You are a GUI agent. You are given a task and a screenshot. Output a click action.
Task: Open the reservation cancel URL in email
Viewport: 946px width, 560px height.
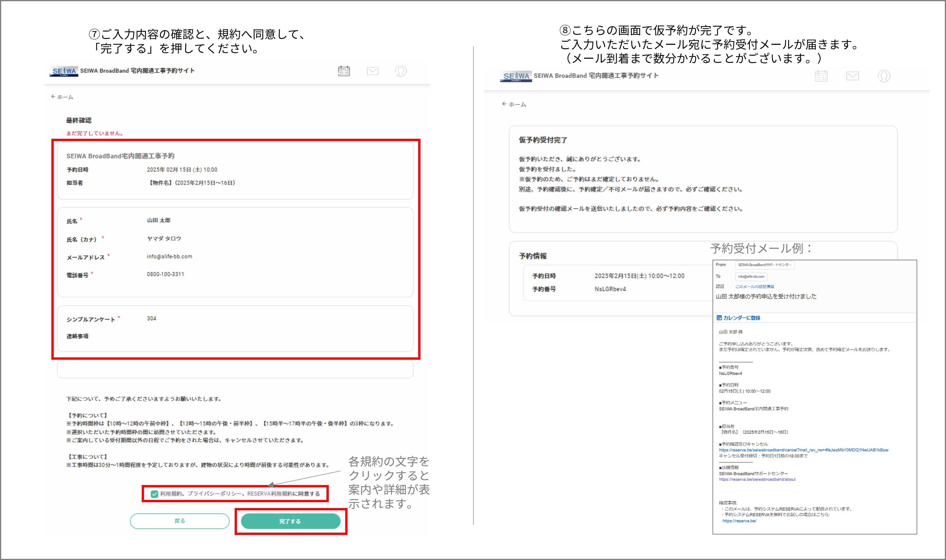pyautogui.click(x=803, y=450)
